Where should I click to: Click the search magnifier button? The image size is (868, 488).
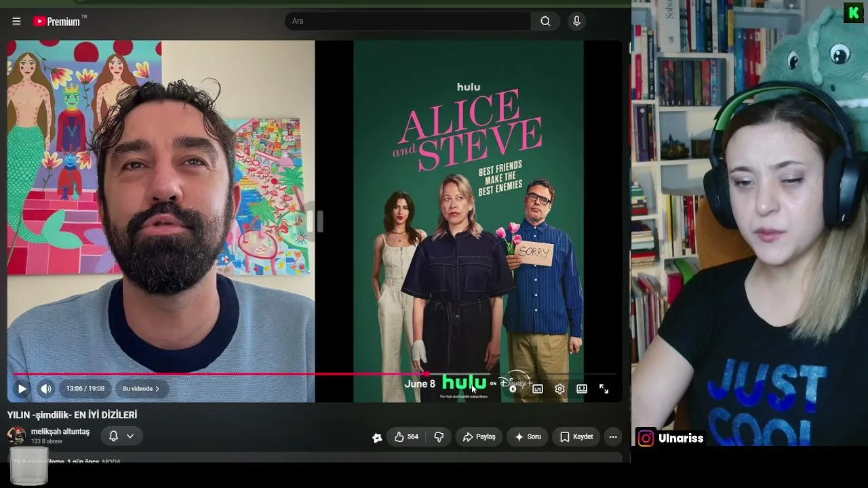coord(545,21)
